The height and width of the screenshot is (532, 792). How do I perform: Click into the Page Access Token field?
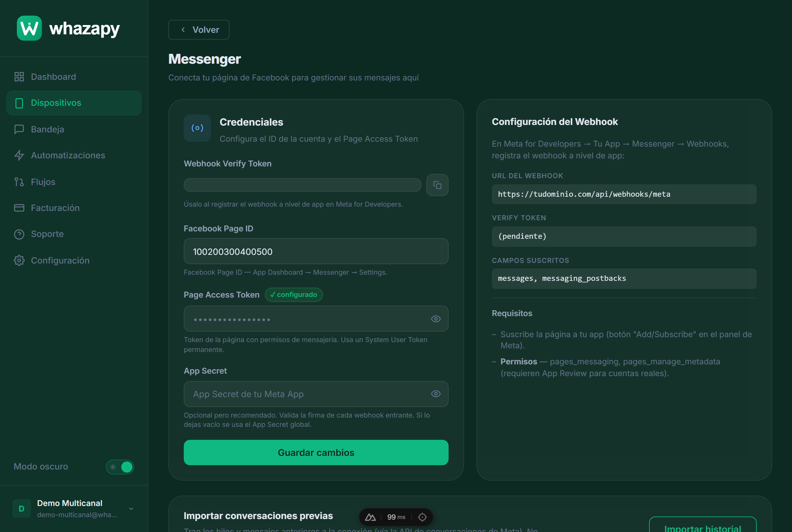316,319
